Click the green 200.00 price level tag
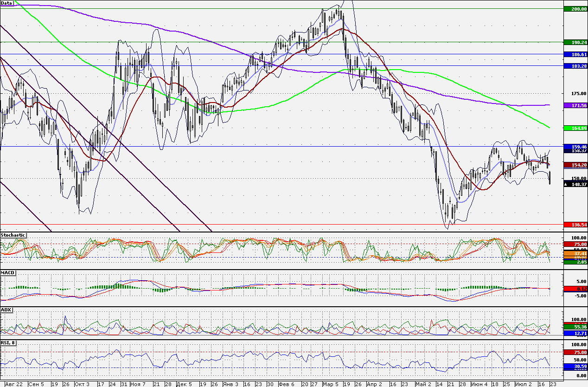The height and width of the screenshot is (387, 588). coord(575,9)
